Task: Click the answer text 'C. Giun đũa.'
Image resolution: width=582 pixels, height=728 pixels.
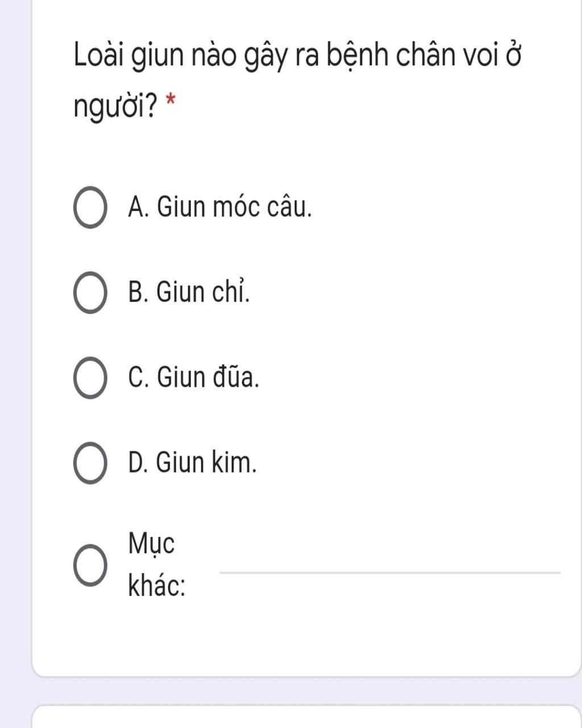Action: (194, 377)
